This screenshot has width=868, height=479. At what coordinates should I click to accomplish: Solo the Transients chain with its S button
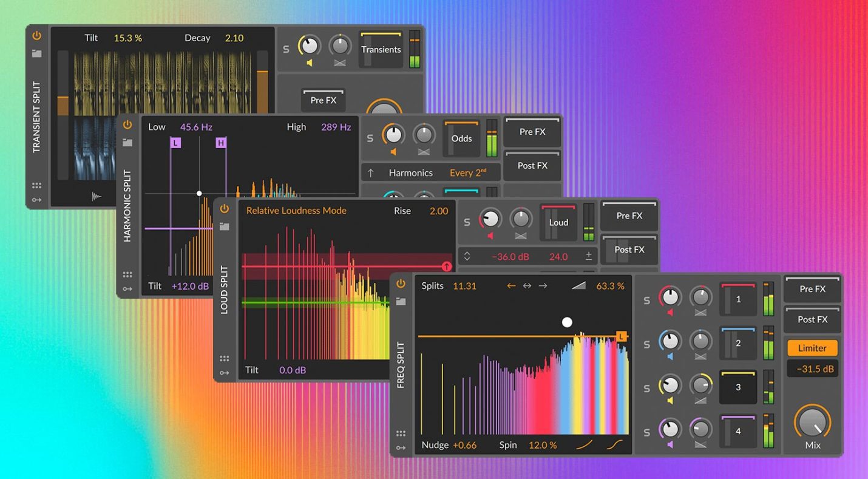[x=286, y=49]
